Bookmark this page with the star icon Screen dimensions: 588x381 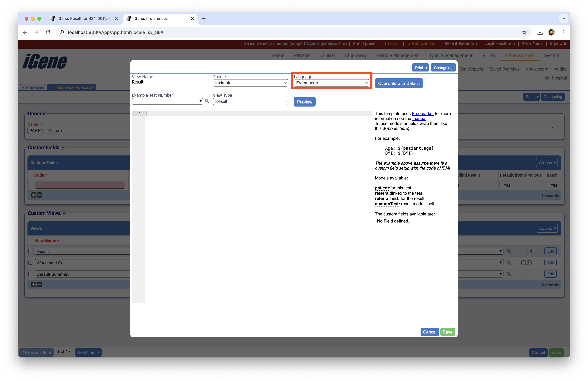point(524,32)
